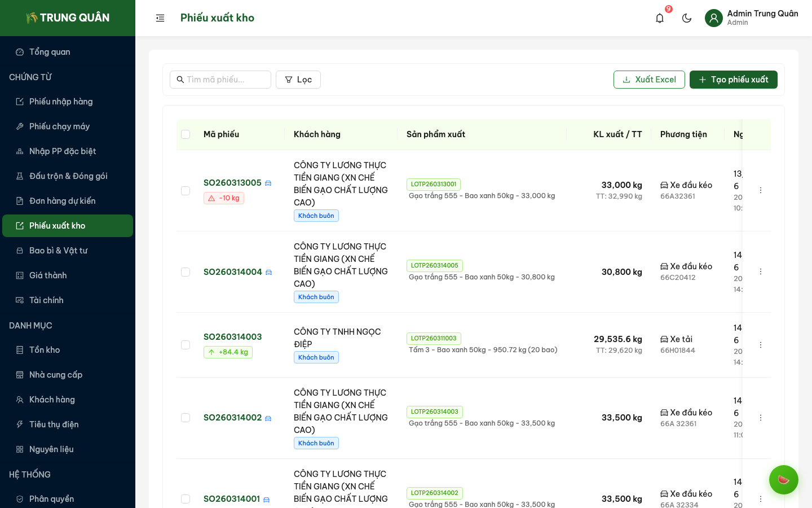Open the notifications bell
Screen dimensions: 812x508
pyautogui.click(x=660, y=18)
